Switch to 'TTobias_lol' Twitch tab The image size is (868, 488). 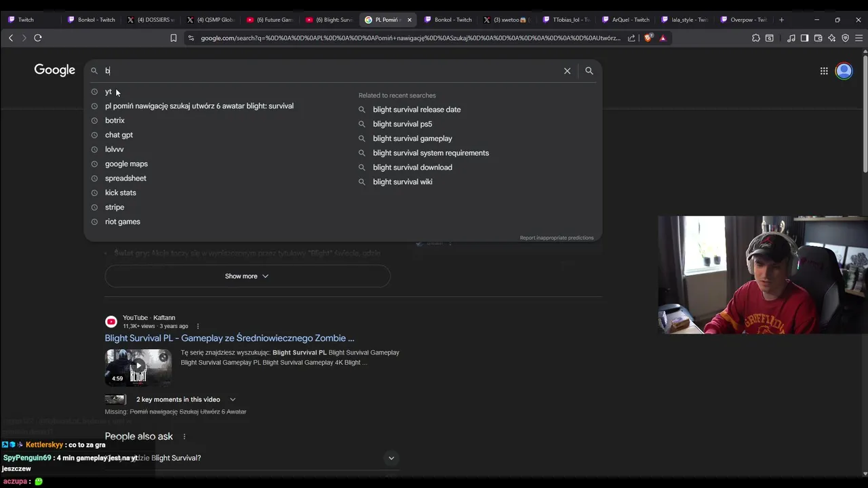tap(567, 20)
